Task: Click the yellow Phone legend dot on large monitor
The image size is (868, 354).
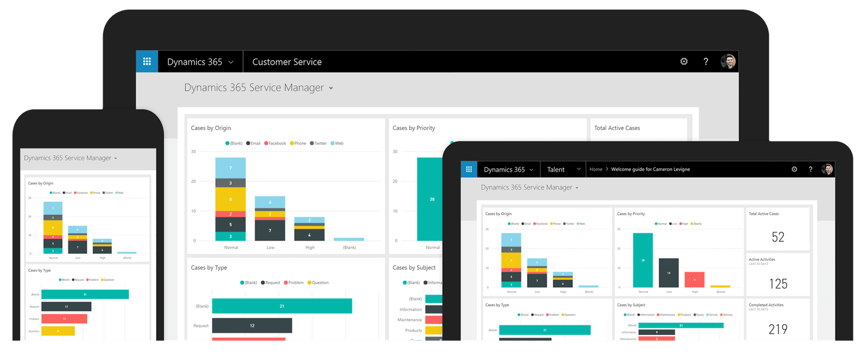Action: pyautogui.click(x=292, y=144)
